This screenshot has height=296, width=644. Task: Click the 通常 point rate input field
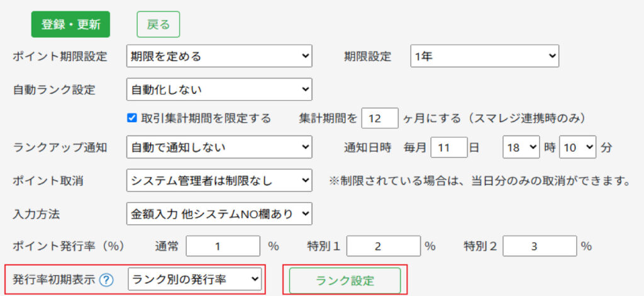tap(223, 246)
